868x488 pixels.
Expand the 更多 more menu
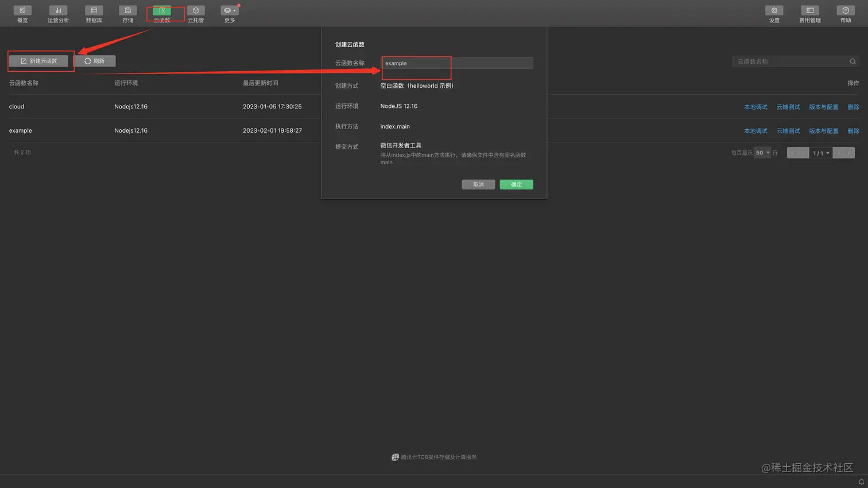230,14
